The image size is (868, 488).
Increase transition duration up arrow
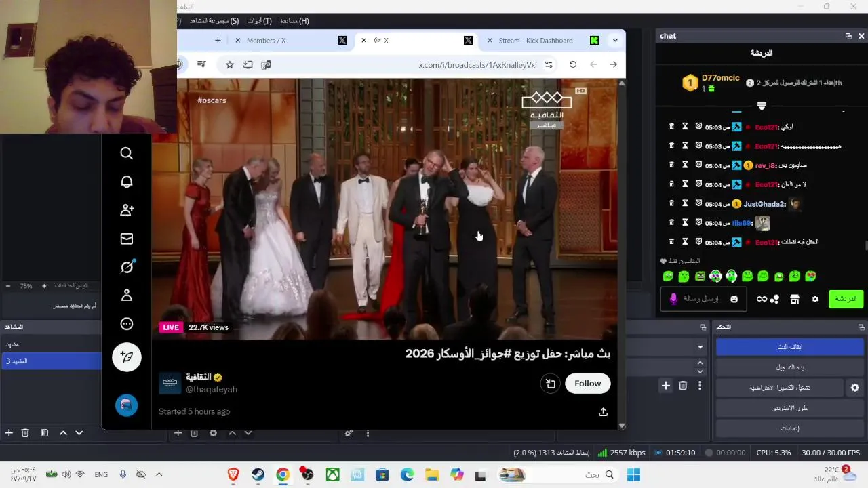click(701, 363)
